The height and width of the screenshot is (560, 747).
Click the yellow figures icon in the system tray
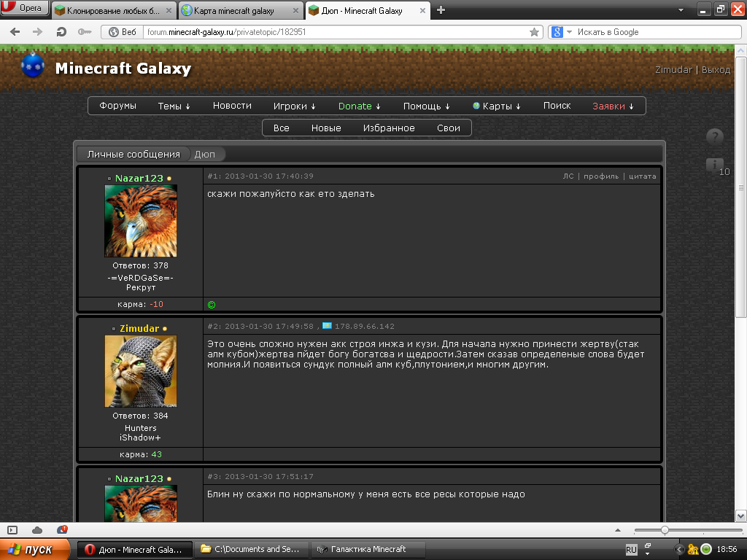(x=693, y=550)
